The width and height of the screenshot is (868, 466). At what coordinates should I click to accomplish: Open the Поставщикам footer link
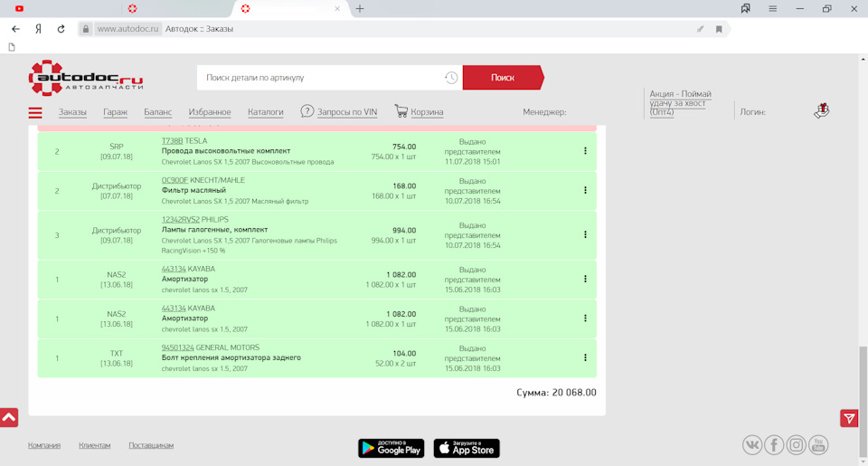coord(151,445)
